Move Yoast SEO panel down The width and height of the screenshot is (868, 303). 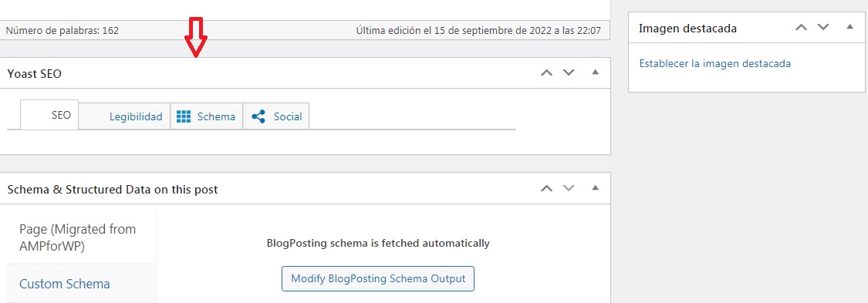click(569, 73)
